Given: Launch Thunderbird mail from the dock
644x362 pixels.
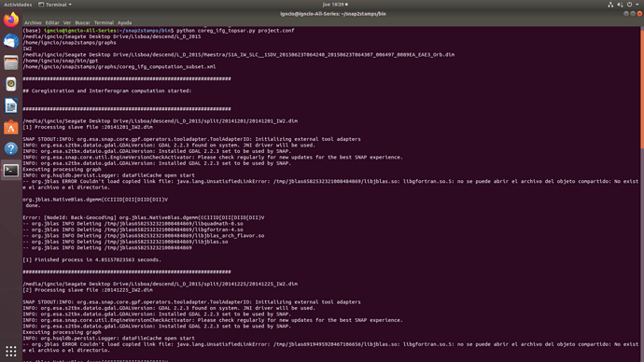Looking at the screenshot, I should click(11, 41).
